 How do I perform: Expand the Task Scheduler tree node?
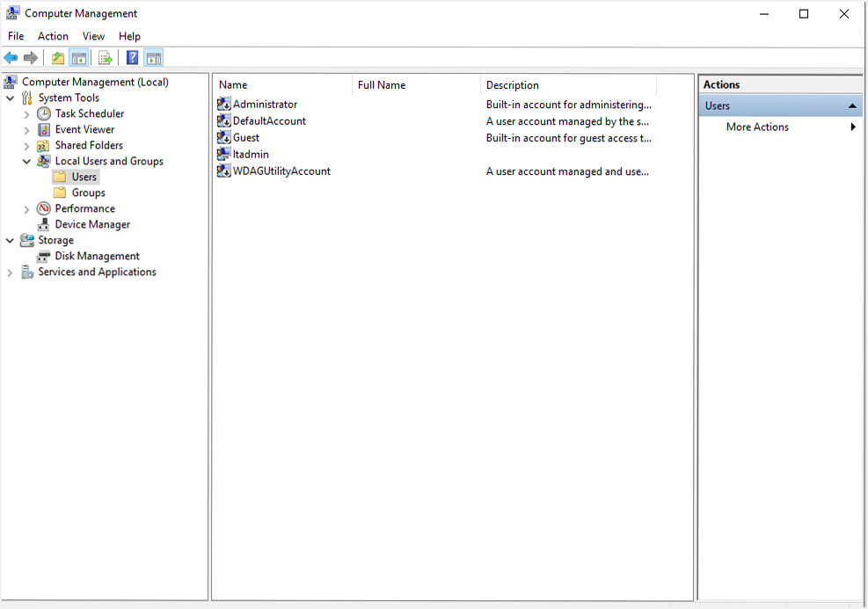click(x=26, y=113)
